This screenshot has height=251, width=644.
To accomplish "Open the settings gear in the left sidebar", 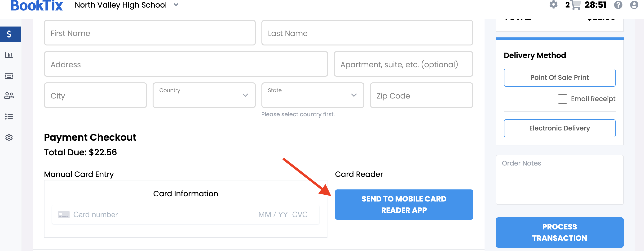I will (9, 137).
